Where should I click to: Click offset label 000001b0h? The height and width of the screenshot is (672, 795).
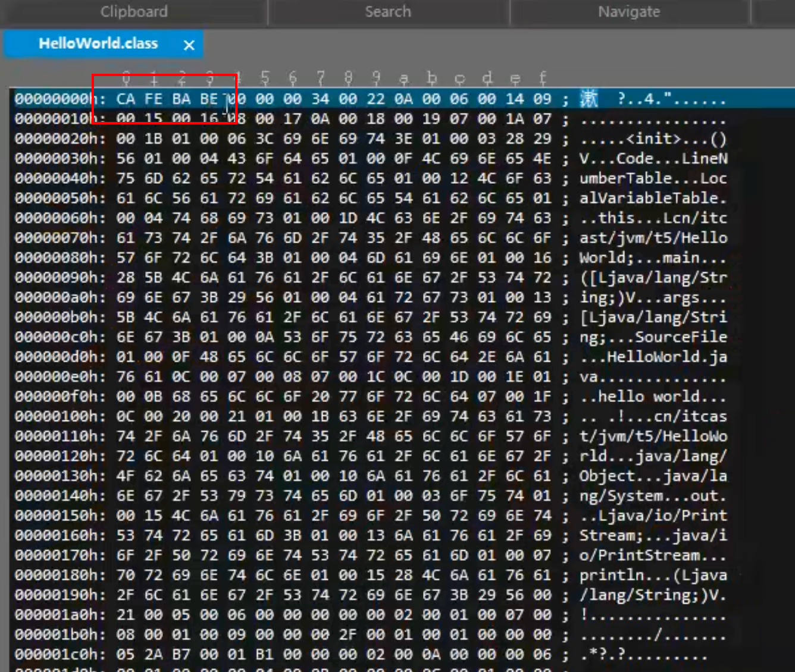tap(60, 635)
